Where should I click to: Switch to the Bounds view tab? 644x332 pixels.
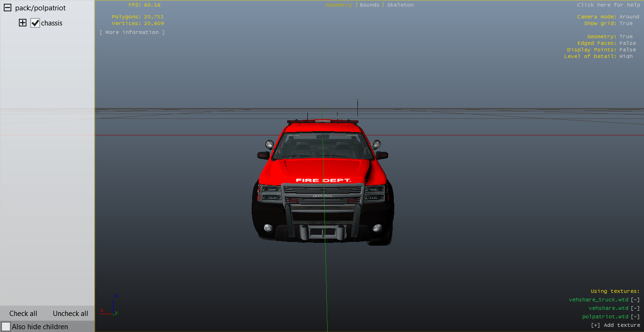[369, 5]
